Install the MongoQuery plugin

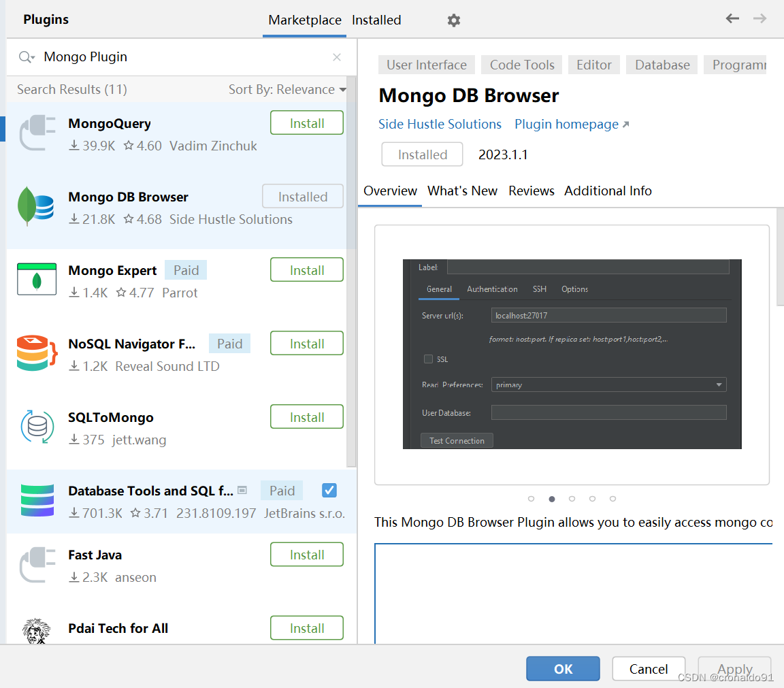[306, 123]
